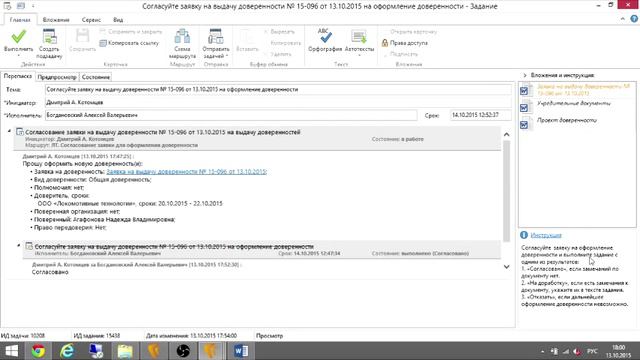The image size is (640, 360).
Task: Open attachment Проект доверенности
Action: coord(567,120)
